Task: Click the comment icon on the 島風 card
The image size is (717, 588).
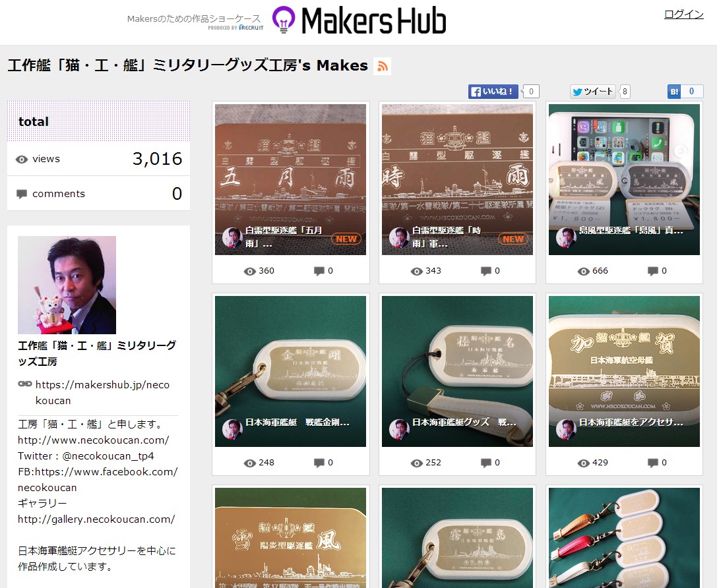Action: (653, 272)
